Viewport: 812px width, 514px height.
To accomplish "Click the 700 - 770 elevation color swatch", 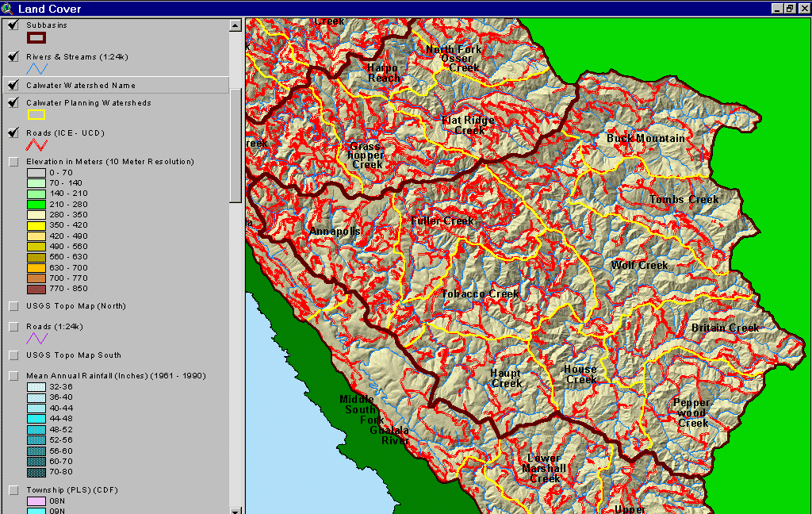I will [x=36, y=278].
